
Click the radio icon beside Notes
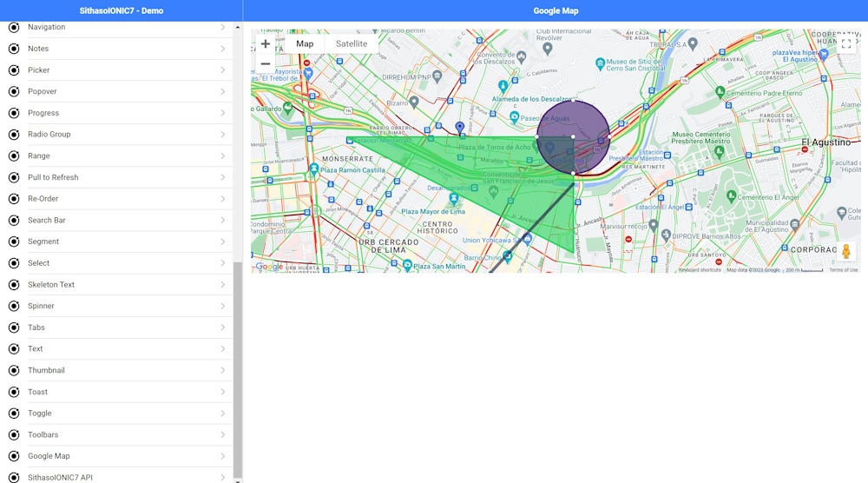pyautogui.click(x=14, y=49)
